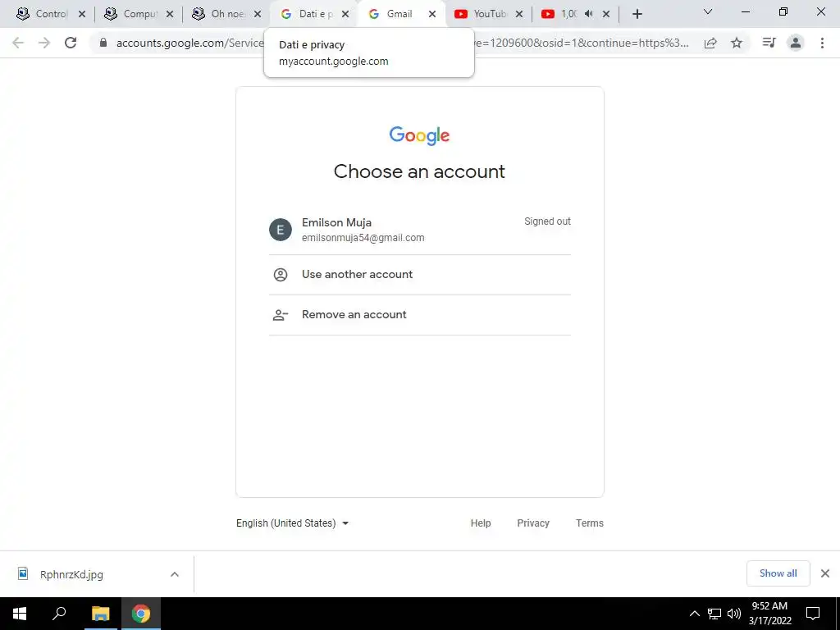Open Chrome's three-dot menu
The image size is (840, 630).
(822, 43)
